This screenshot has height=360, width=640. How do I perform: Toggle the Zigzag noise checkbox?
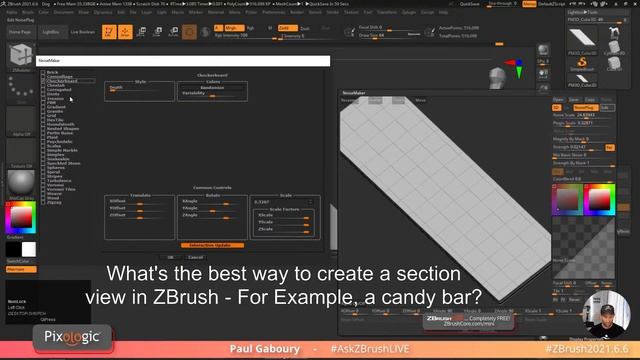[x=43, y=202]
